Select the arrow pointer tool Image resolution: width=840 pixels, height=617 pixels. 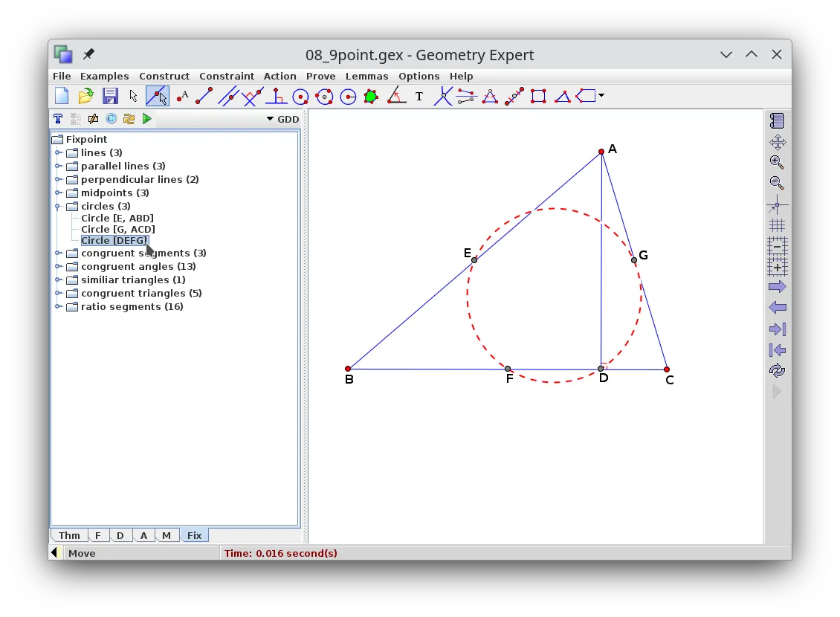133,97
